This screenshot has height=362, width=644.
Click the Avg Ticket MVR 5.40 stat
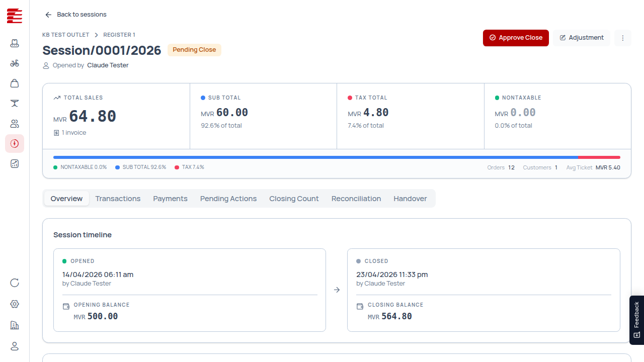click(593, 167)
